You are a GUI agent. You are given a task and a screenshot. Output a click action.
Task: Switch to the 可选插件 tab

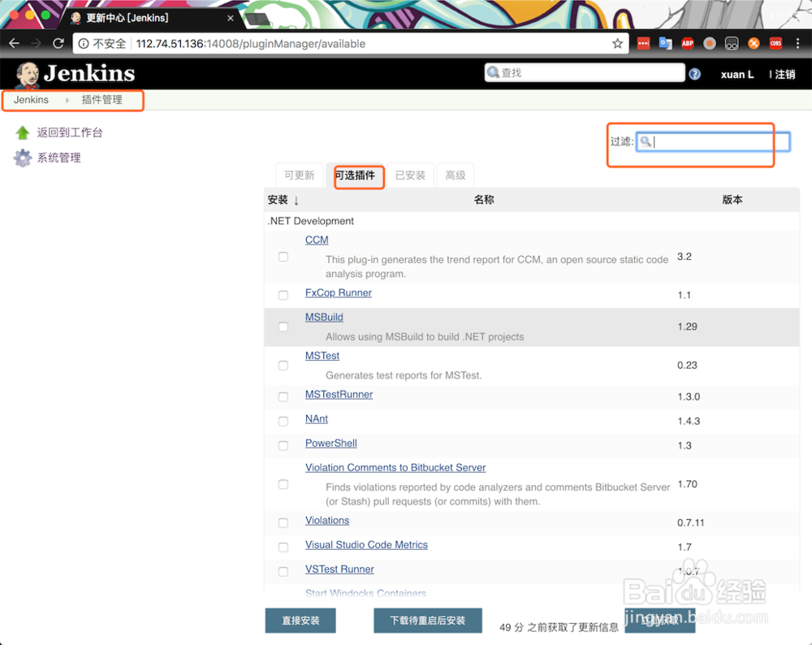tap(355, 175)
